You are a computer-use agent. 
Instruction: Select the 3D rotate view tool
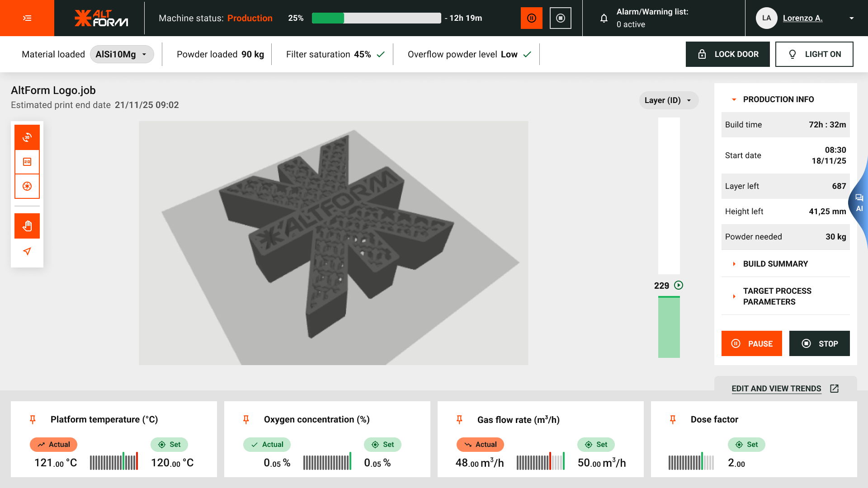pyautogui.click(x=27, y=137)
